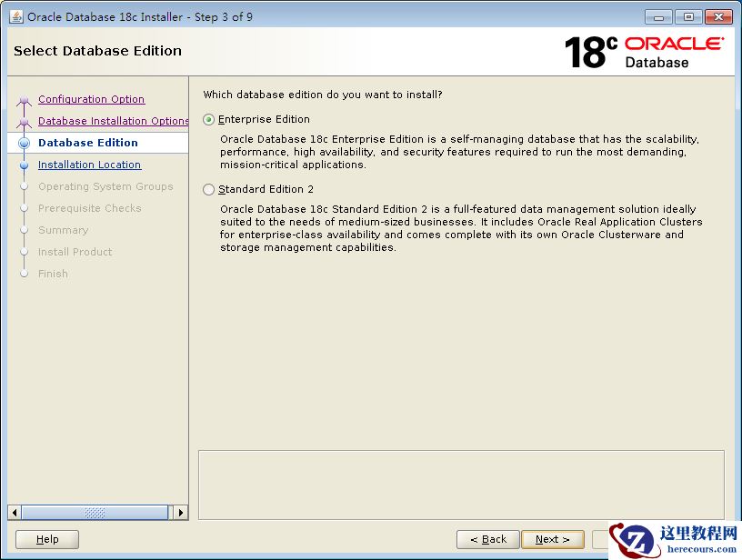Click the Finish step text
The image size is (742, 560).
pos(53,274)
